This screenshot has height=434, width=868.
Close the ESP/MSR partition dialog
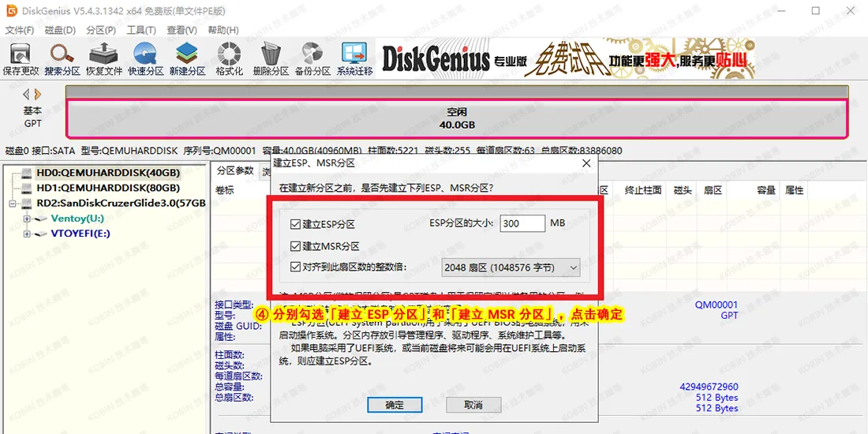click(x=586, y=163)
